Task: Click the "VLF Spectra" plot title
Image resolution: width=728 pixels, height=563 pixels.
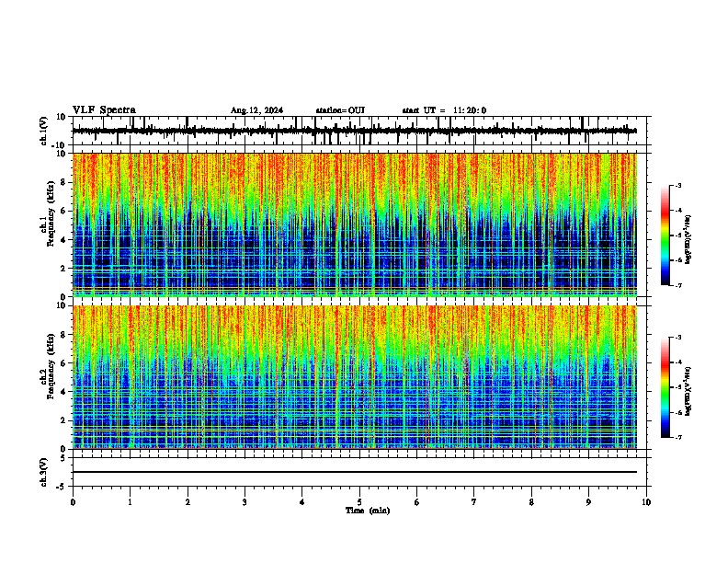Action: coord(104,110)
